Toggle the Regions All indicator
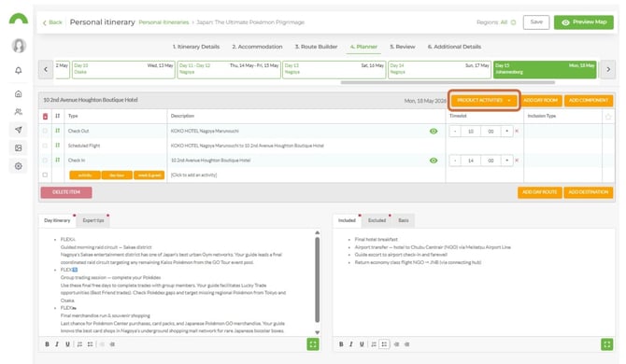This screenshot has height=364, width=626. [514, 22]
